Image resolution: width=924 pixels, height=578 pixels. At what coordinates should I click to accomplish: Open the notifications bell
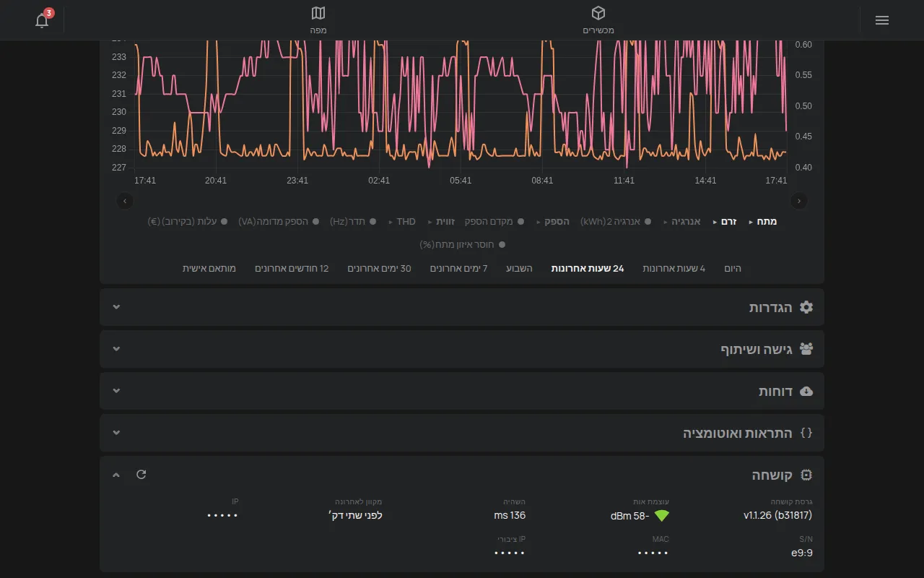coord(42,20)
